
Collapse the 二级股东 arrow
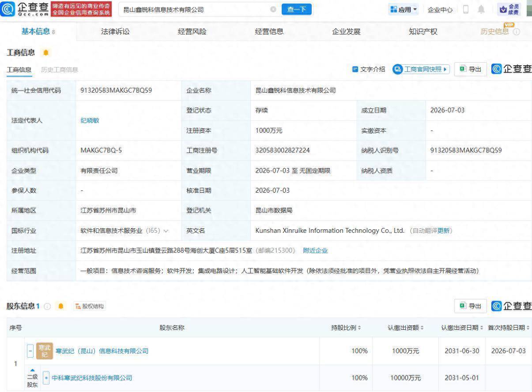point(32,370)
